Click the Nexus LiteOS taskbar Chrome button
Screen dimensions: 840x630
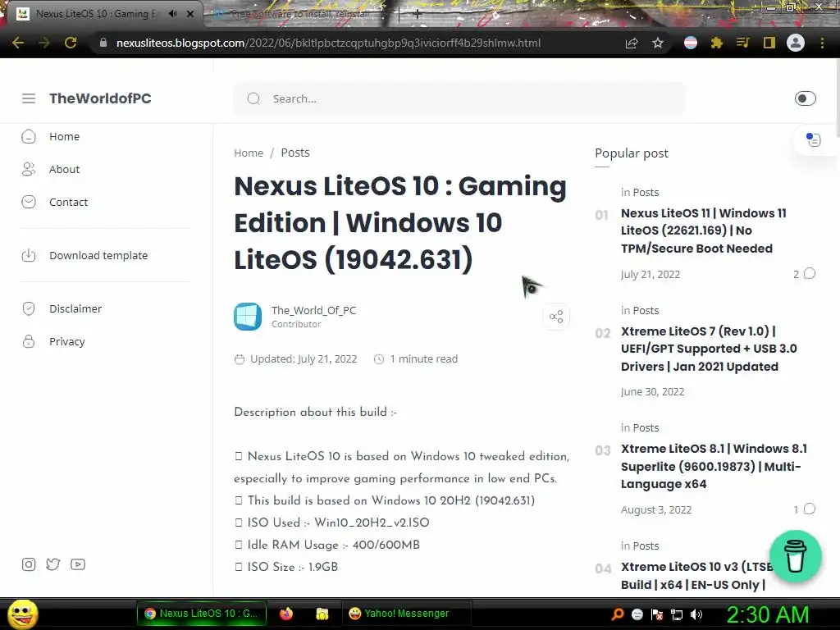click(202, 614)
